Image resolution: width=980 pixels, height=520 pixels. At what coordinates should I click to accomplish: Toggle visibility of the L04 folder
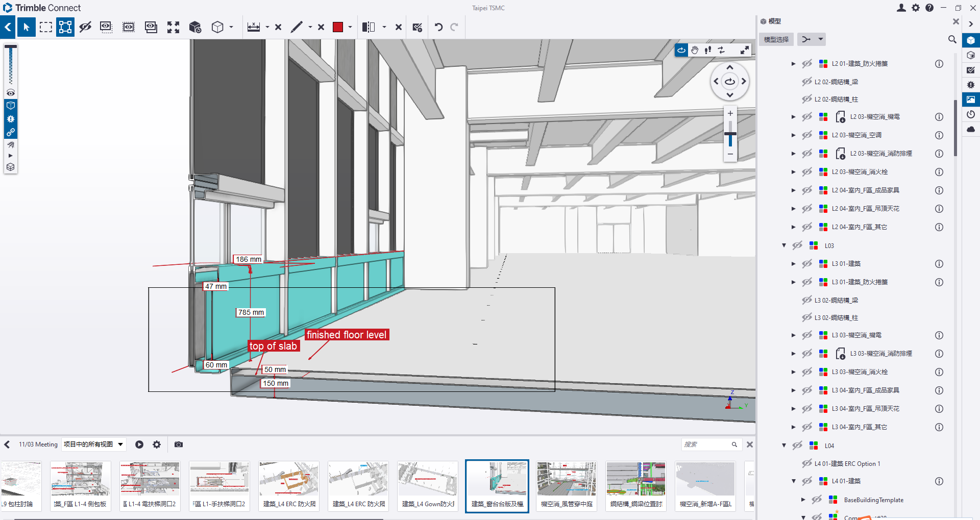[797, 445]
